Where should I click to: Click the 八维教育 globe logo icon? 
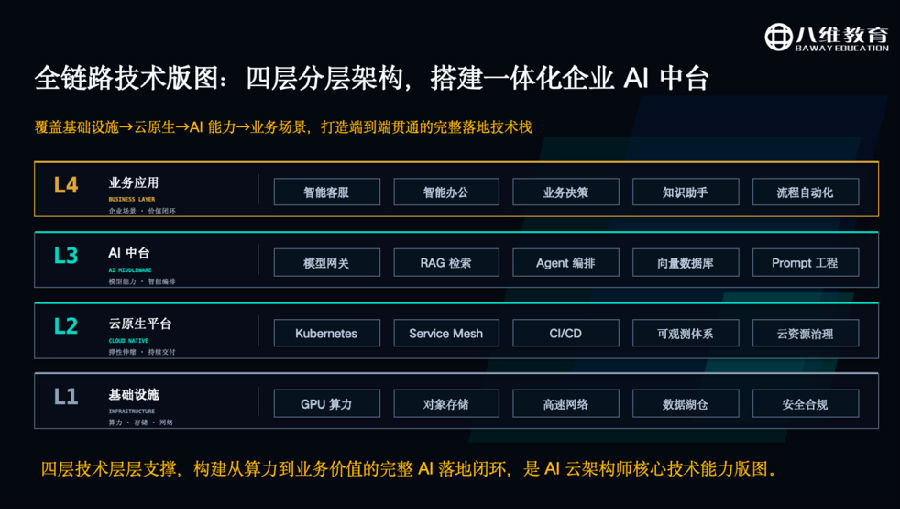point(778,37)
